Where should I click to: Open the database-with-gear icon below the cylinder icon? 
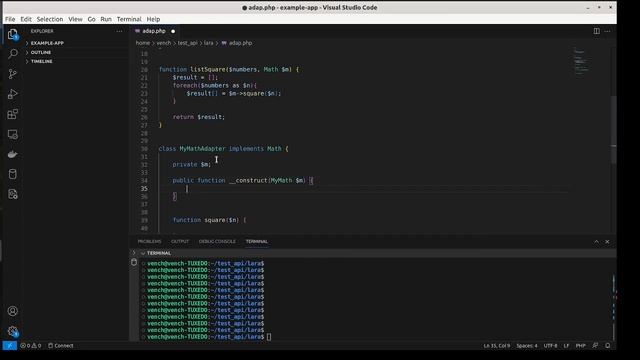coord(13,194)
